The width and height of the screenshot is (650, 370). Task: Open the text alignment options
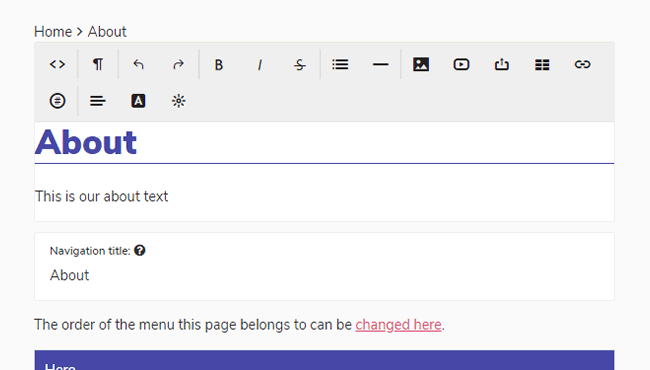(x=98, y=101)
